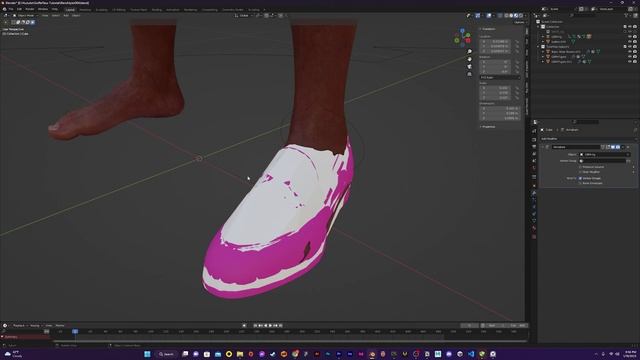Toggle Bone Envelopes bind checkbox

580,183
